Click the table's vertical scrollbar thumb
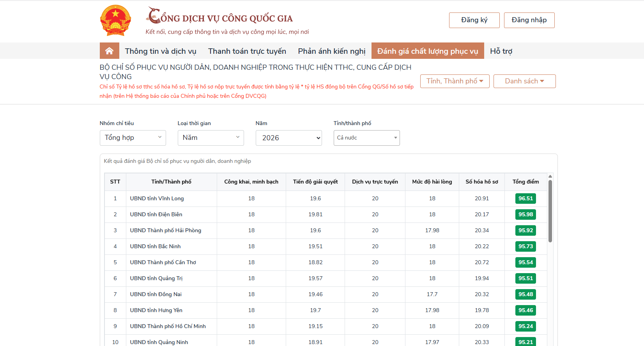The image size is (644, 346). 550,210
